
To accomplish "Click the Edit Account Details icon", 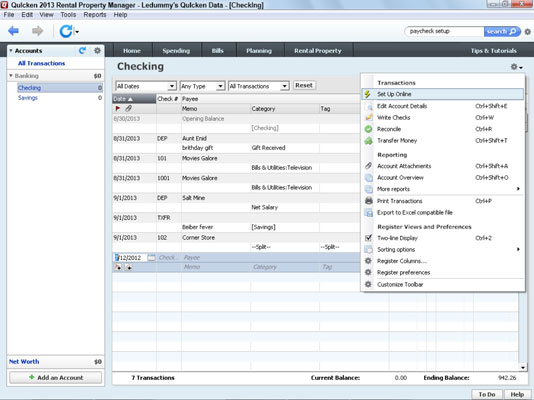I will coord(368,106).
